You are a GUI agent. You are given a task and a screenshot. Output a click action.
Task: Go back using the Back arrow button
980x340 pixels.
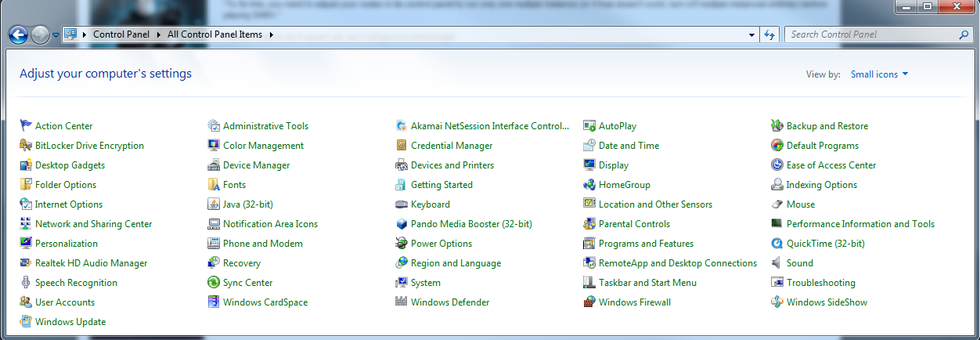pyautogui.click(x=19, y=34)
